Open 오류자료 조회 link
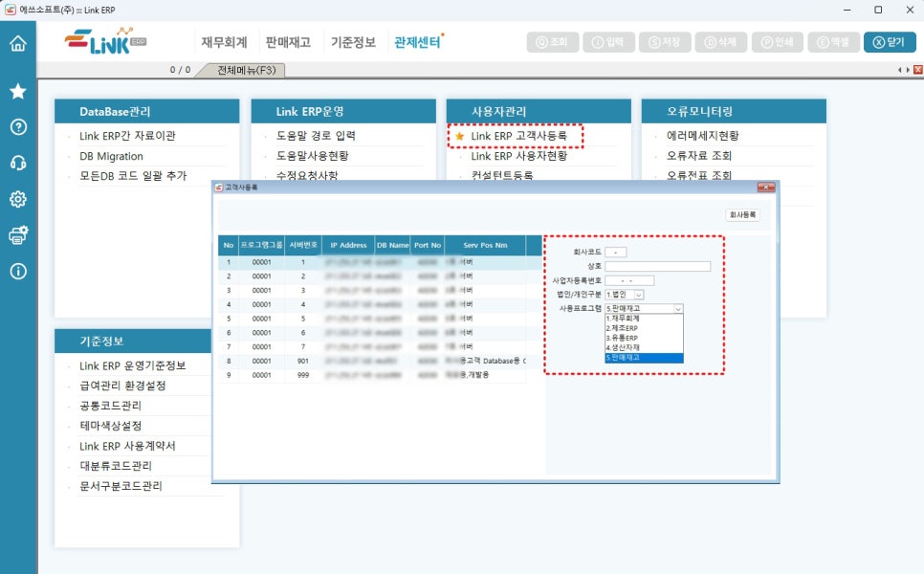Screen dimensions: 924x574 tap(699, 156)
